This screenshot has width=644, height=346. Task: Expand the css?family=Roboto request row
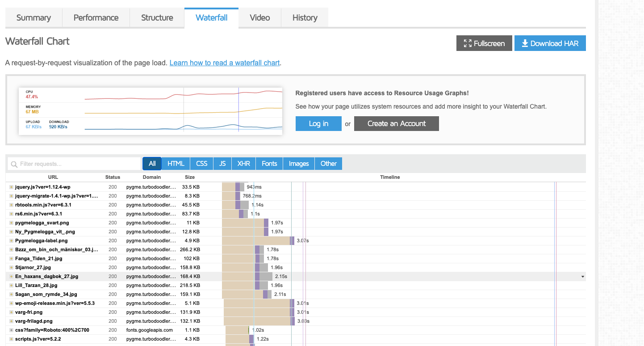[x=11, y=330]
